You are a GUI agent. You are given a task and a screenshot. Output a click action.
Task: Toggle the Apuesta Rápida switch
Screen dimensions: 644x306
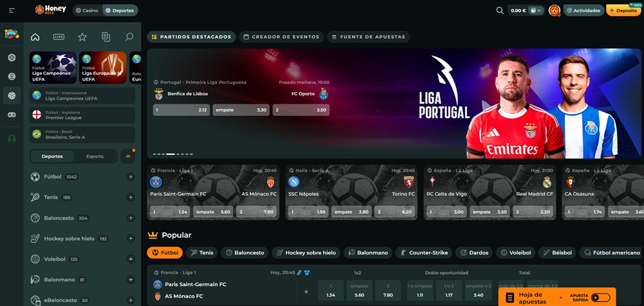600,298
